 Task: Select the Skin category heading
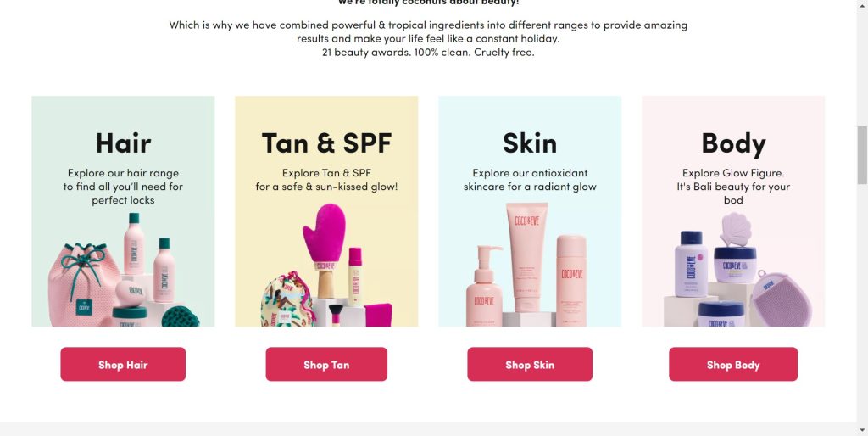point(530,143)
